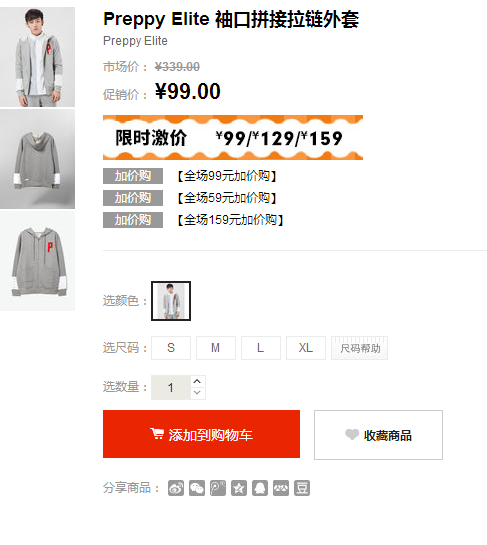Select size L
487x545 pixels.
261,348
